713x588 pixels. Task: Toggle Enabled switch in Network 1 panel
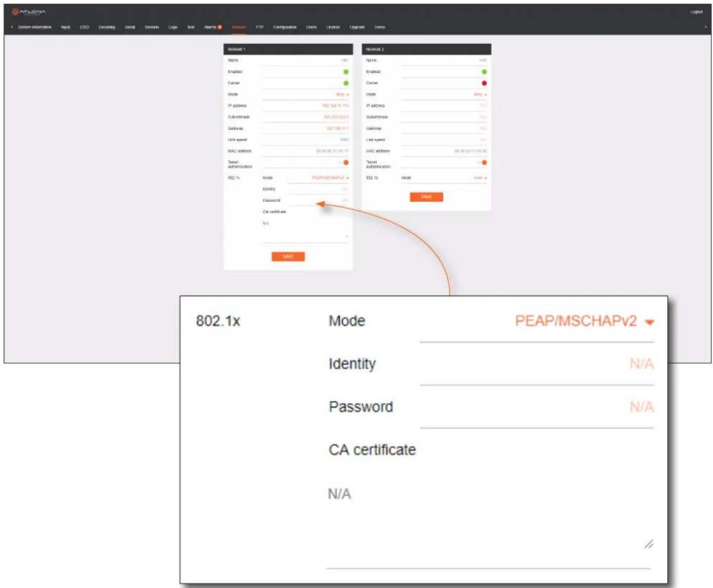[346, 72]
